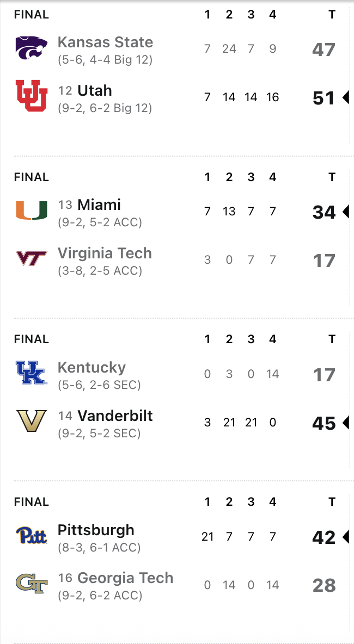
Task: Click Miami's total score 34
Action: click(324, 212)
